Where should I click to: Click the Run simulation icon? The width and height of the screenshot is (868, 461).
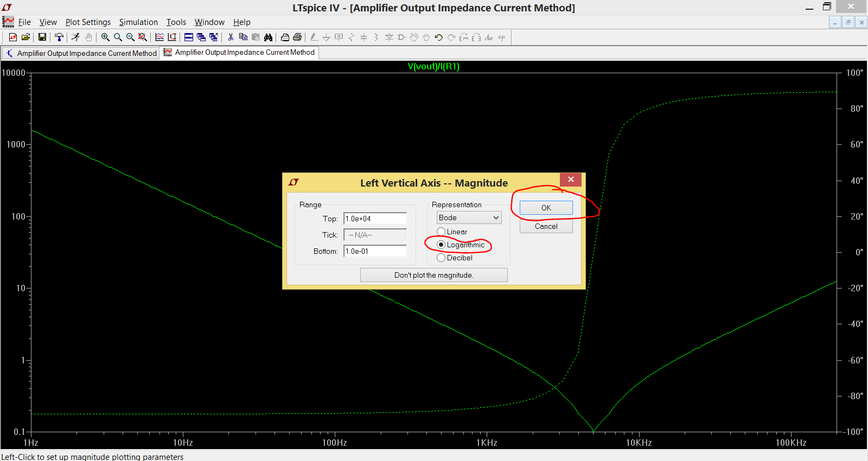click(x=75, y=37)
